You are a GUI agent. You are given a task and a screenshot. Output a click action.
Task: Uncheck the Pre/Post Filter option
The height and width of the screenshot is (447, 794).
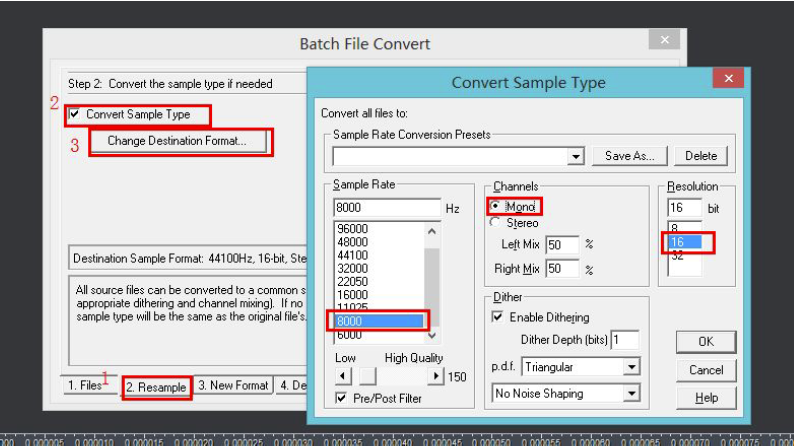342,399
